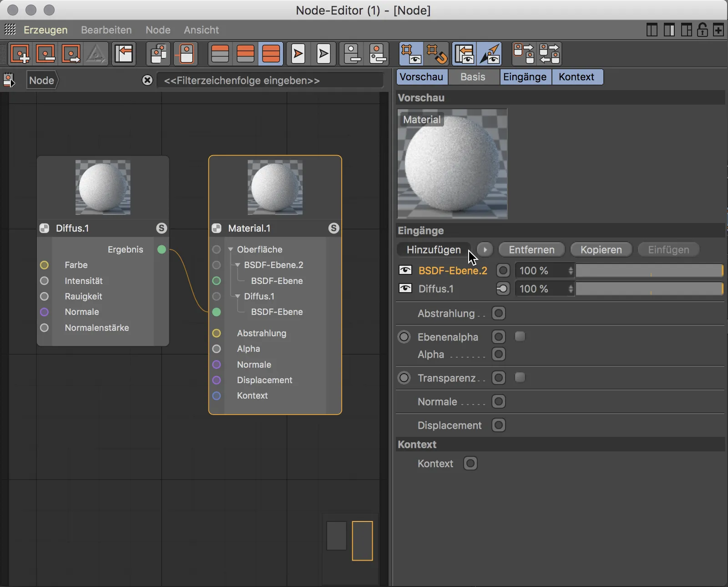Screen dimensions: 728x587
Task: Select the one-orange-bar view icon
Action: [x=220, y=54]
